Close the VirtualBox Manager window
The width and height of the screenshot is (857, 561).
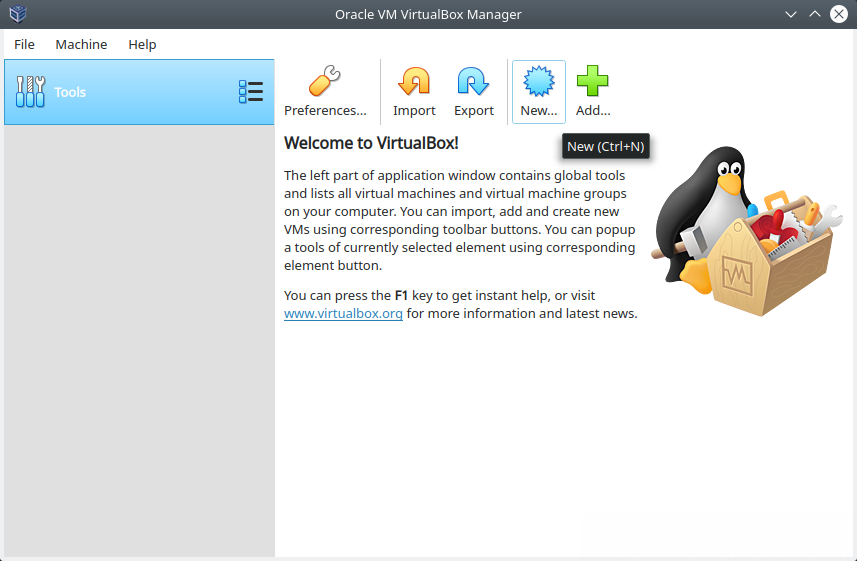coord(839,14)
